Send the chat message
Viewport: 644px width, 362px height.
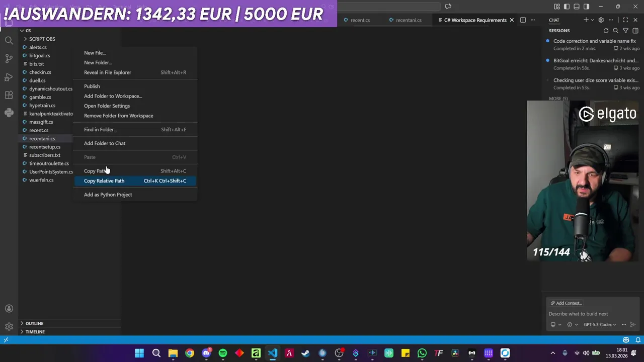coord(633,324)
